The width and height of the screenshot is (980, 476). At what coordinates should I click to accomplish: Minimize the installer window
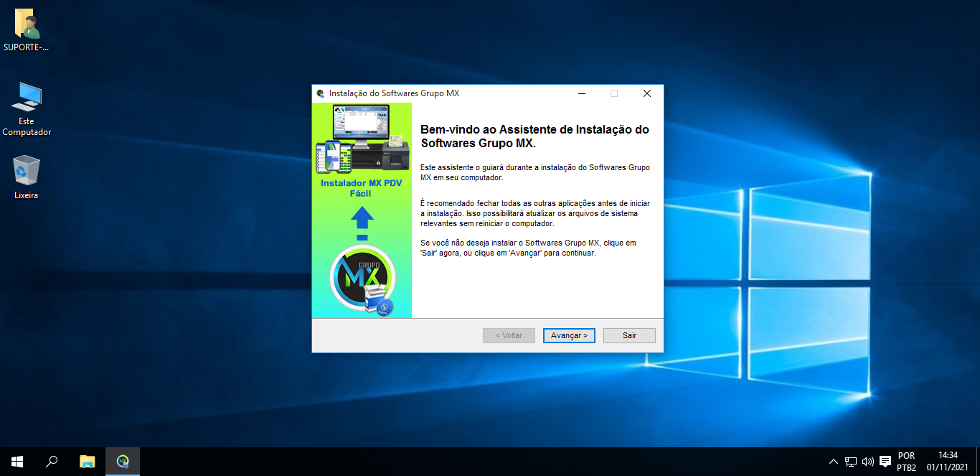(x=581, y=93)
